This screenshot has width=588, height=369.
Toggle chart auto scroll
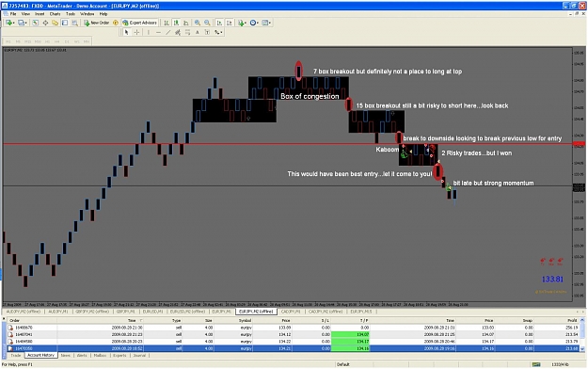coord(219,23)
